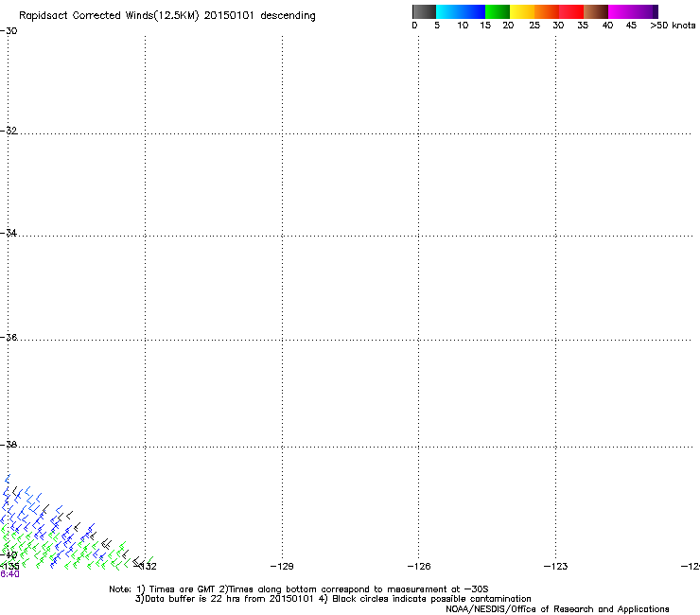Screen dimensions: 700x615
Task: Click the '-30' latitude axis label
Action: (9, 31)
